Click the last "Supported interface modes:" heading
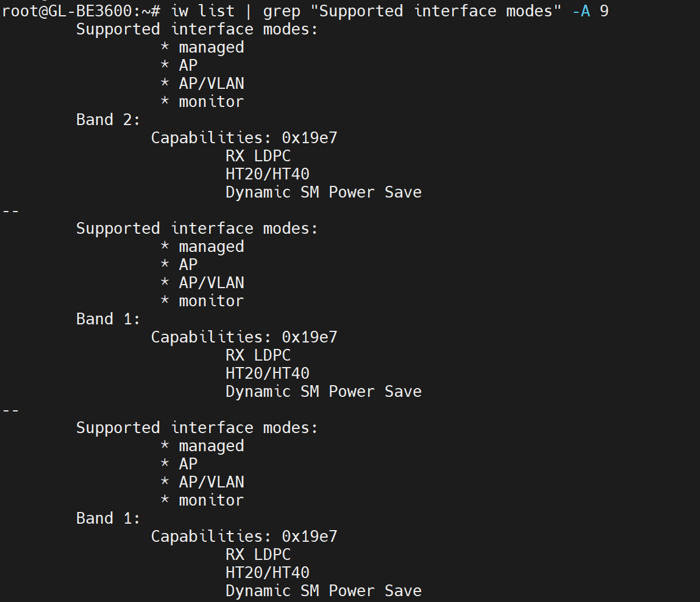The width and height of the screenshot is (700, 602). (x=197, y=428)
